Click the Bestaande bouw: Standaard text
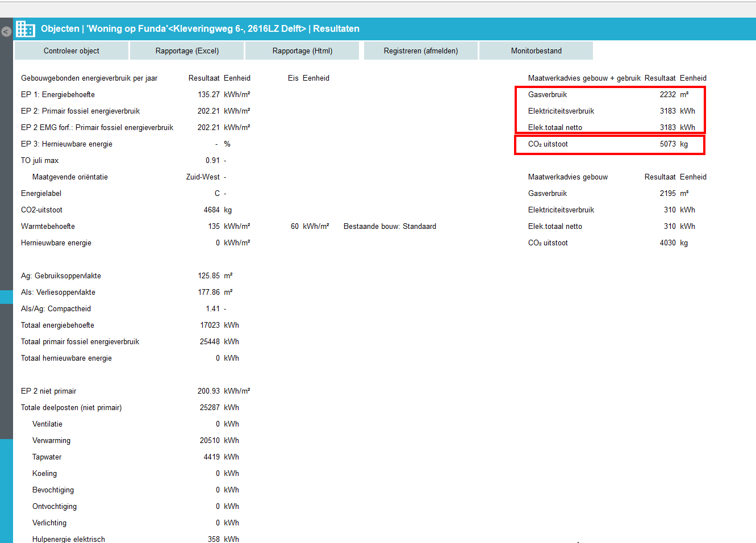This screenshot has width=756, height=543. tap(390, 227)
